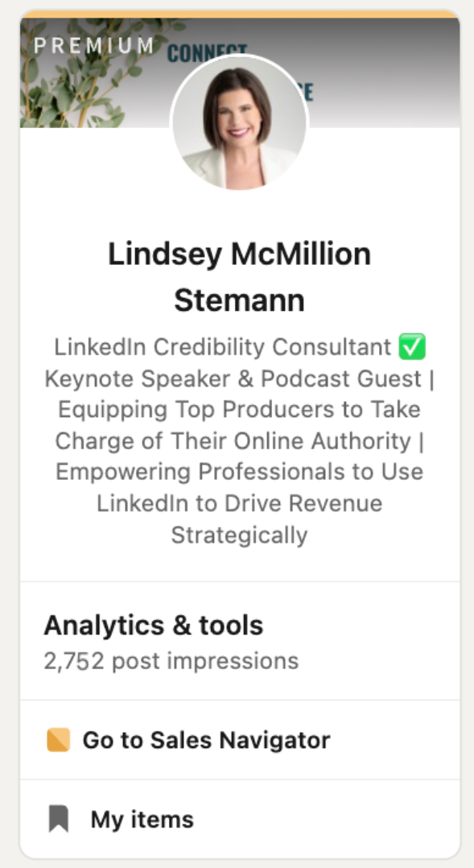This screenshot has width=474, height=868.
Task: Click the CONNECT text in cover banner
Action: point(208,54)
